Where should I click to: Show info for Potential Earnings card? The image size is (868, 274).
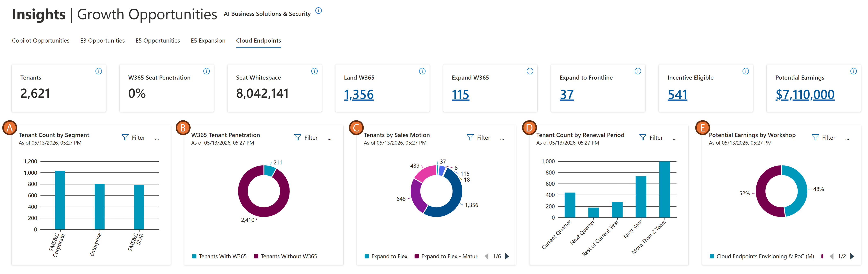tap(853, 71)
